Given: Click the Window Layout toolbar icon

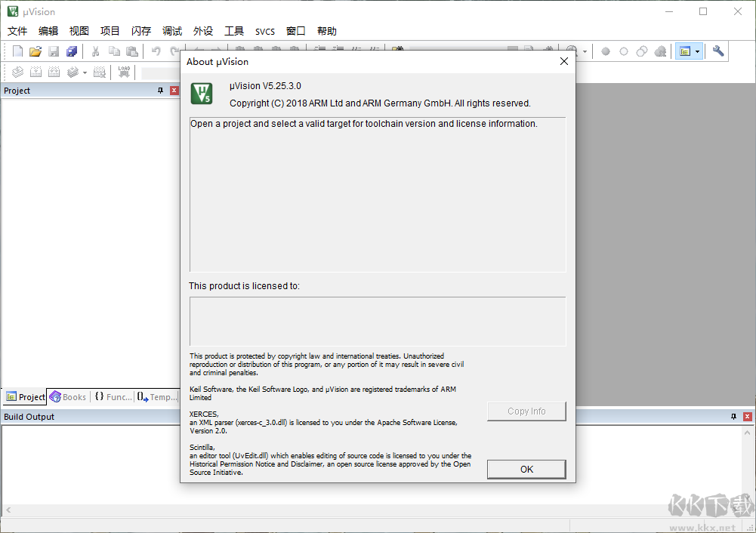Looking at the screenshot, I should click(x=685, y=51).
